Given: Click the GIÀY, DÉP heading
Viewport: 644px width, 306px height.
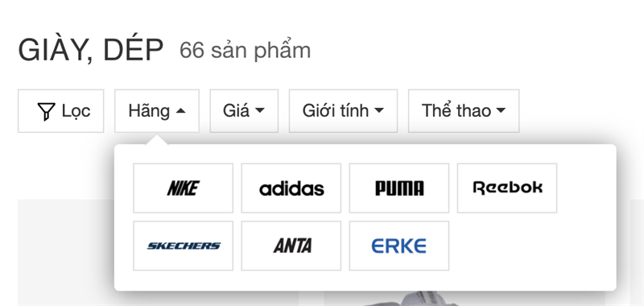Looking at the screenshot, I should click(91, 50).
